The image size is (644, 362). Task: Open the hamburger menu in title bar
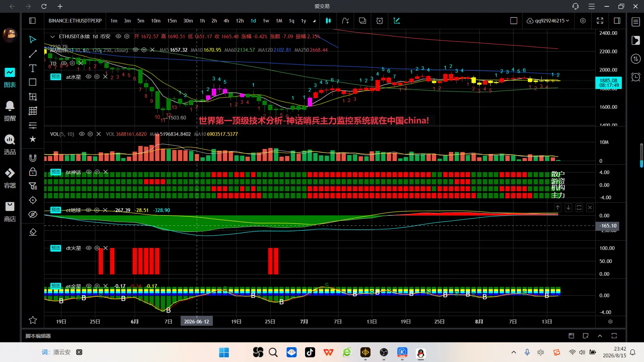point(592,6)
